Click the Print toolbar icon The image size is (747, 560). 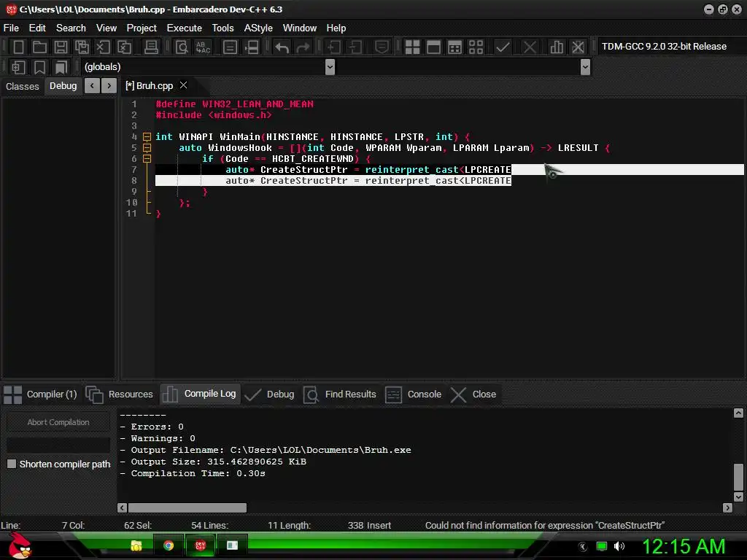point(151,47)
